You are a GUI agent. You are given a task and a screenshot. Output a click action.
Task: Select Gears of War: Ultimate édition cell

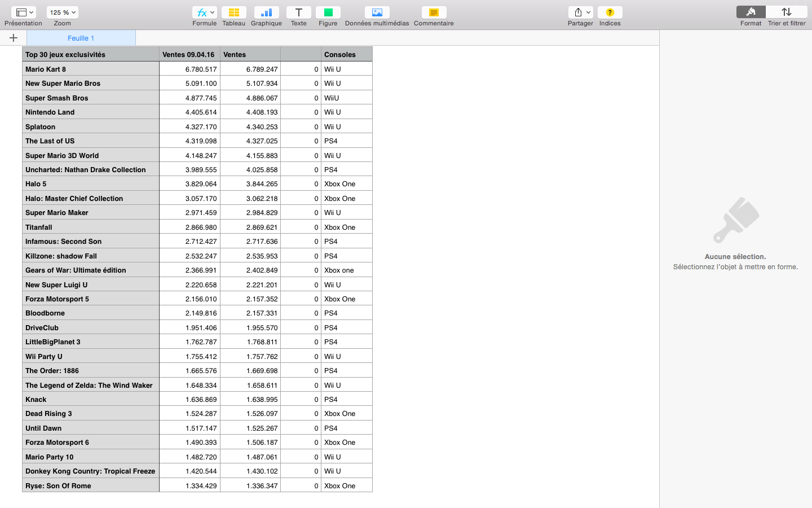coord(91,270)
